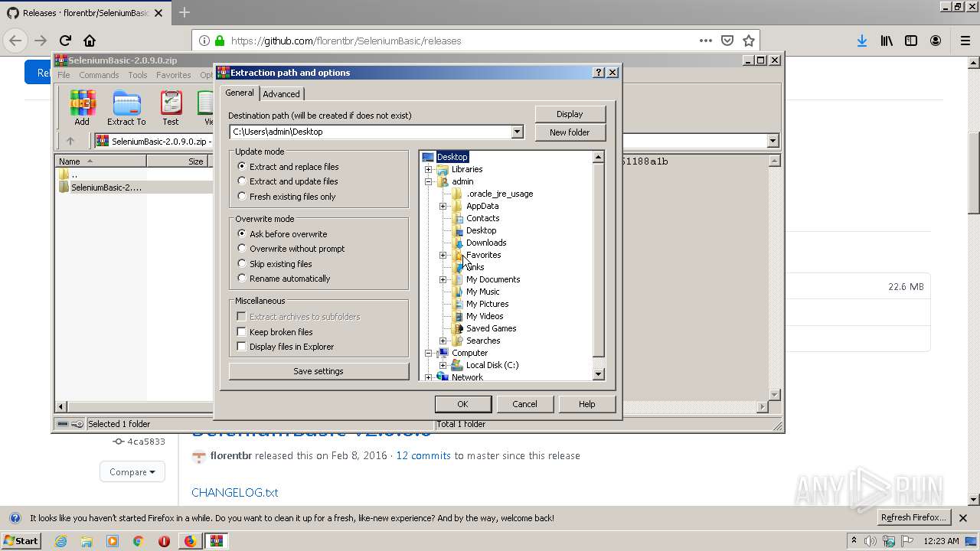980x551 pixels.
Task: Open the Firefox library icon
Action: tap(887, 41)
